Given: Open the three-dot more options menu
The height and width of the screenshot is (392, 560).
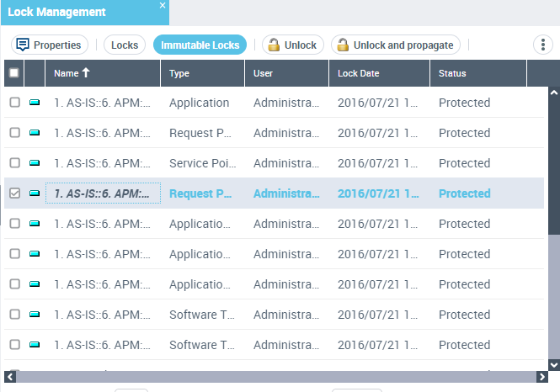Looking at the screenshot, I should point(542,45).
